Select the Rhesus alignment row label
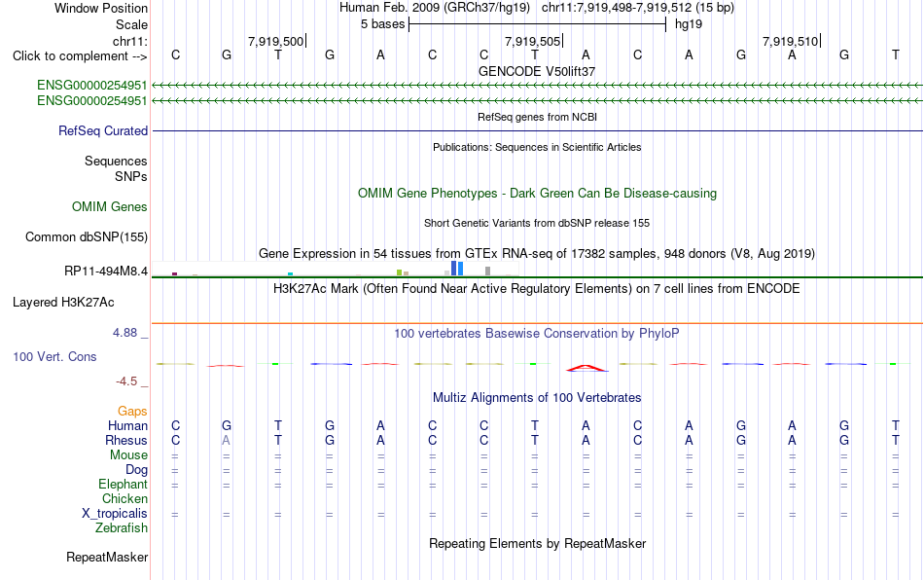 [x=126, y=440]
